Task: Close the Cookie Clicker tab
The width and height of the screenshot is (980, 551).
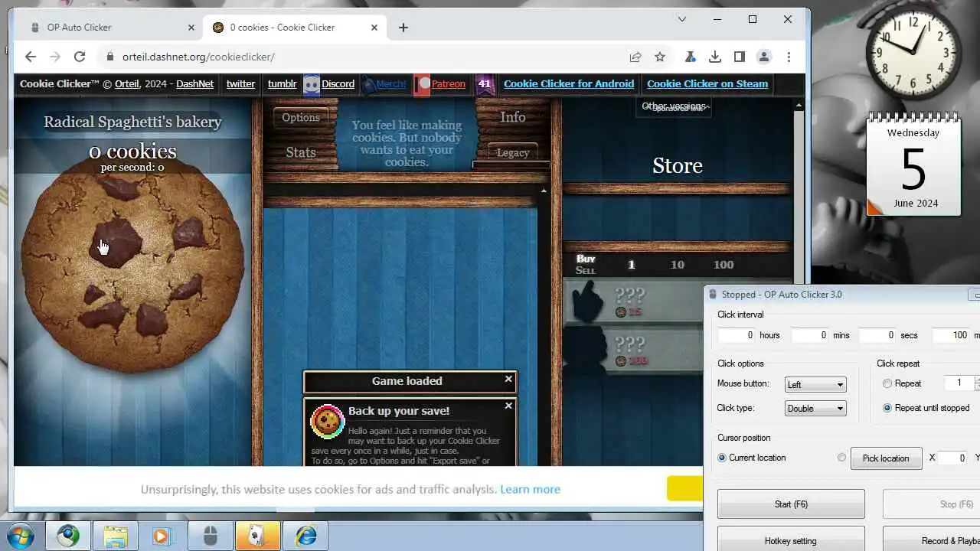Action: coord(374,28)
